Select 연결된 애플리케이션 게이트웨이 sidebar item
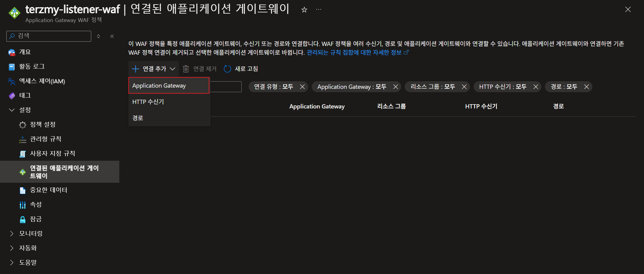 point(60,172)
